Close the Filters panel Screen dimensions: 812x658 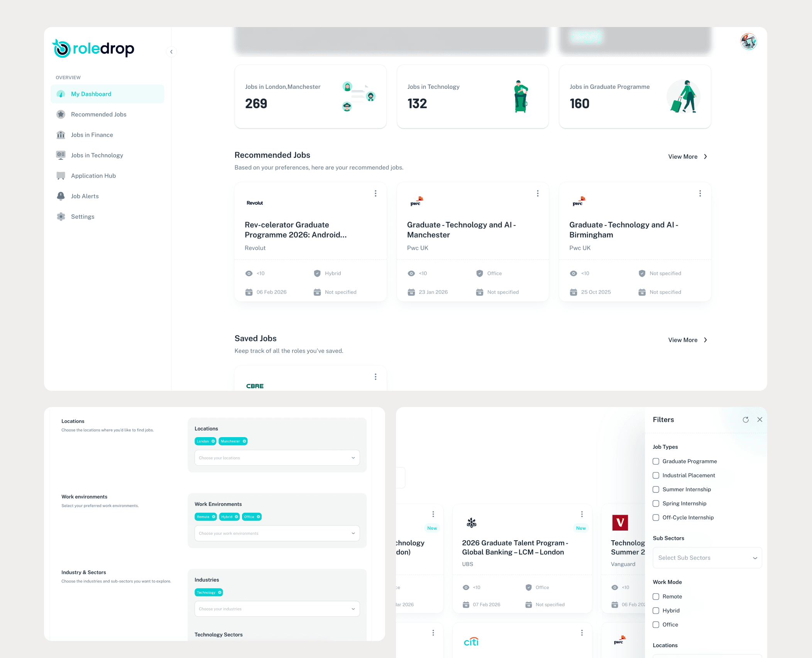(x=760, y=420)
